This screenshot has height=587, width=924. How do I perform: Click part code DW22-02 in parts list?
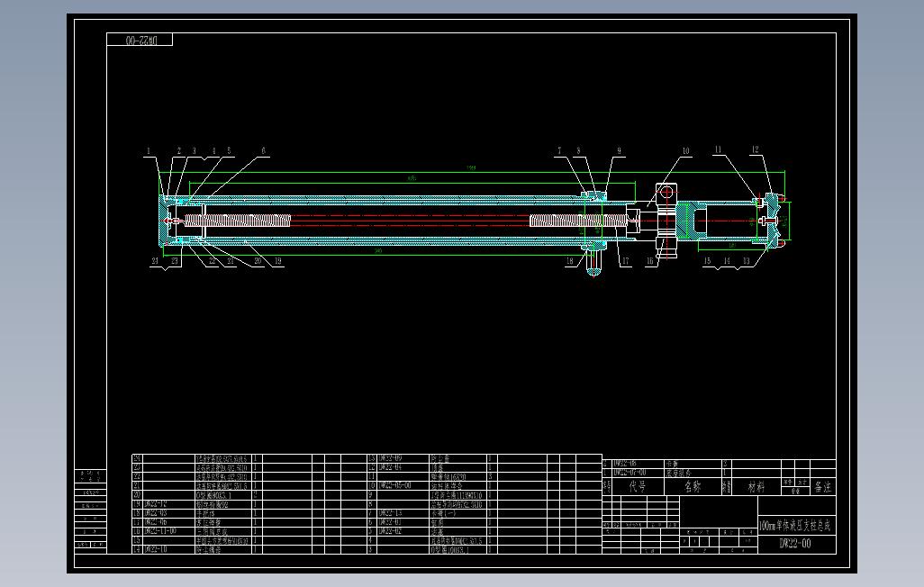click(390, 531)
